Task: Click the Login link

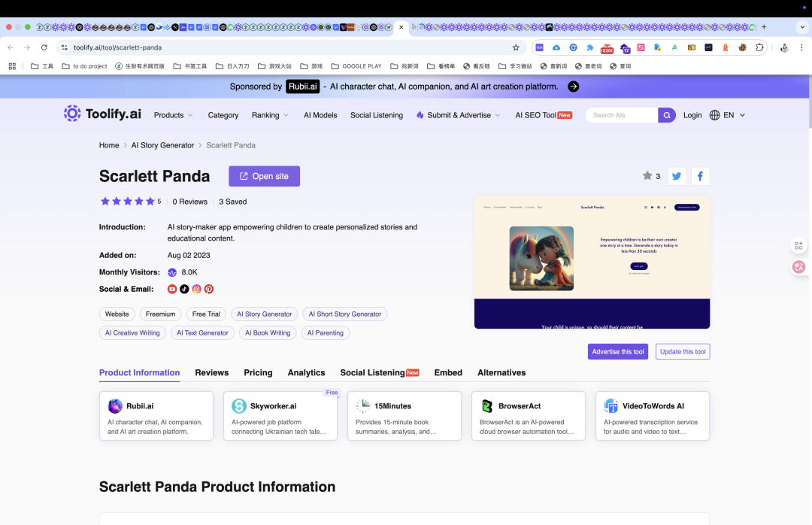Action: coord(692,115)
